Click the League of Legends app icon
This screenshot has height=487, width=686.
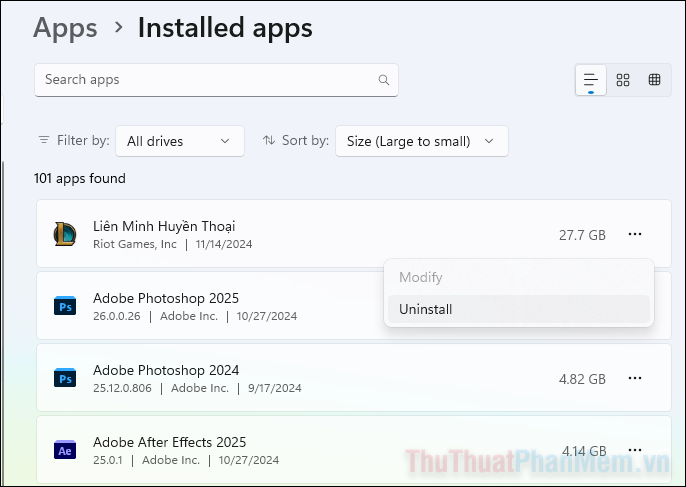click(x=65, y=234)
